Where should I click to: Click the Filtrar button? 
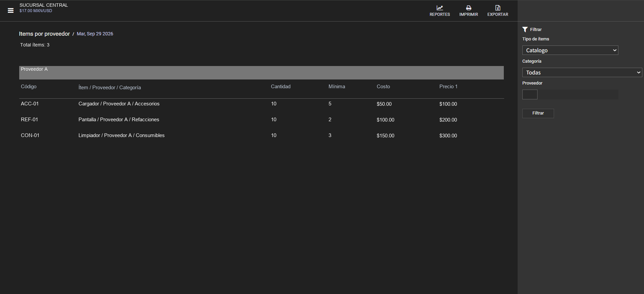pyautogui.click(x=538, y=113)
